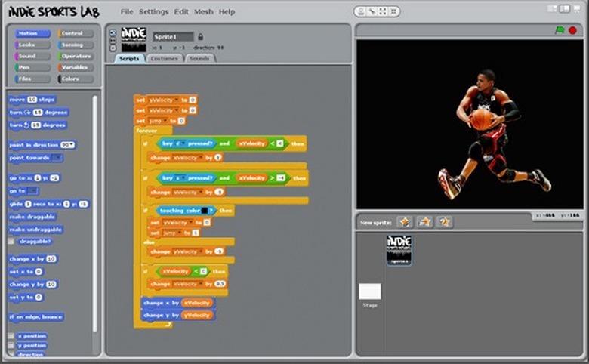
Task: Check the y position reporter checkbox
Action: pyautogui.click(x=11, y=345)
